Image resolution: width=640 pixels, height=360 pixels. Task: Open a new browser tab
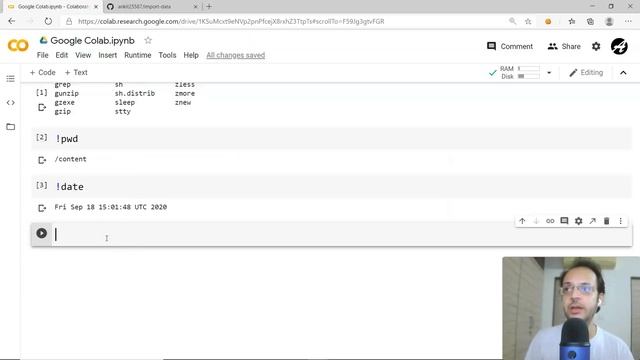click(x=209, y=7)
